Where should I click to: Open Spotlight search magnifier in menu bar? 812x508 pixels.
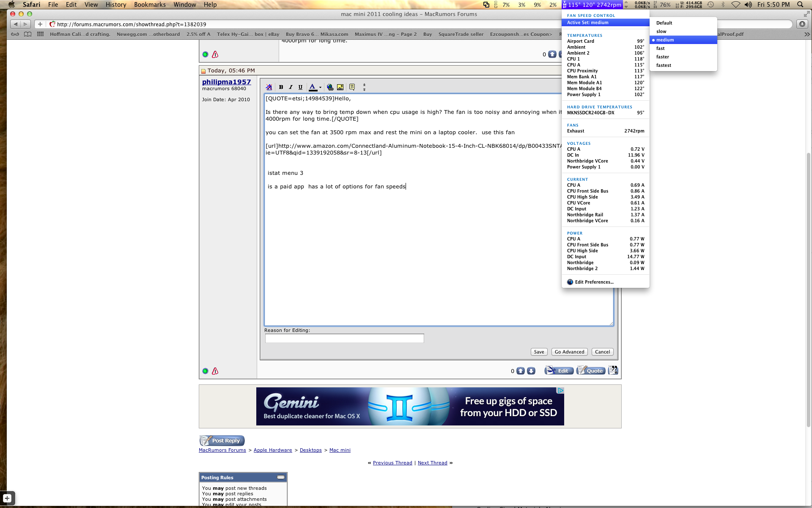(800, 5)
